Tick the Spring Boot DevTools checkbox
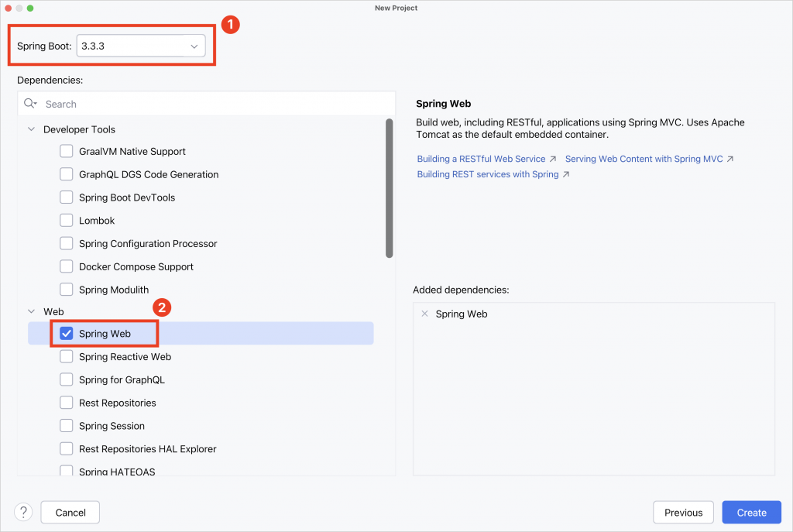Image resolution: width=793 pixels, height=532 pixels. tap(67, 197)
